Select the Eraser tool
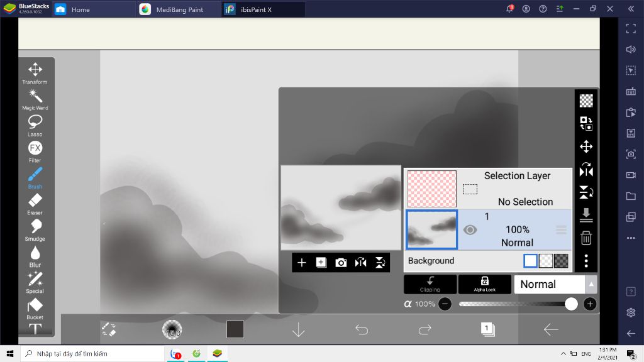Viewport: 644px width, 362px height. coord(35,204)
